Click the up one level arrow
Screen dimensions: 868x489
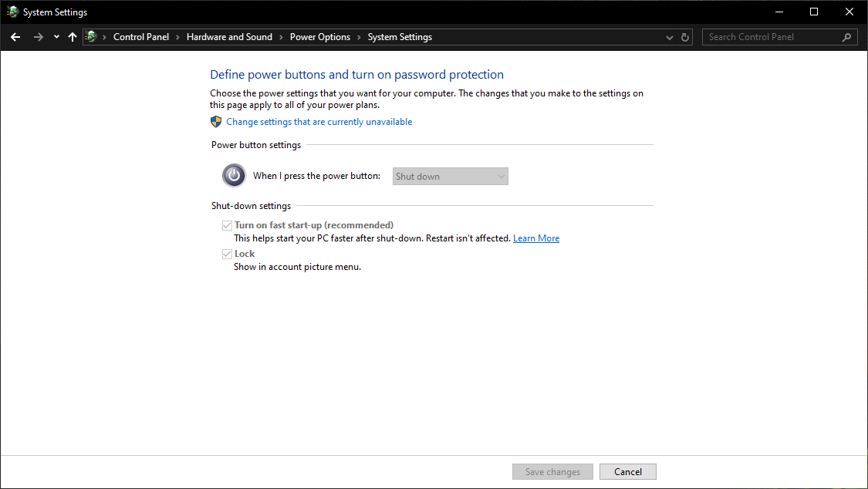pos(72,36)
